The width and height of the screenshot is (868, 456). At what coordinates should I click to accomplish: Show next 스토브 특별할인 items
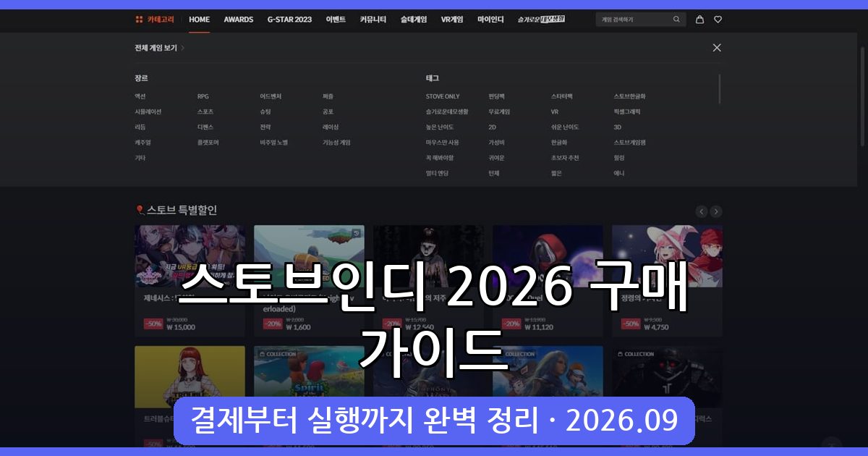click(716, 211)
